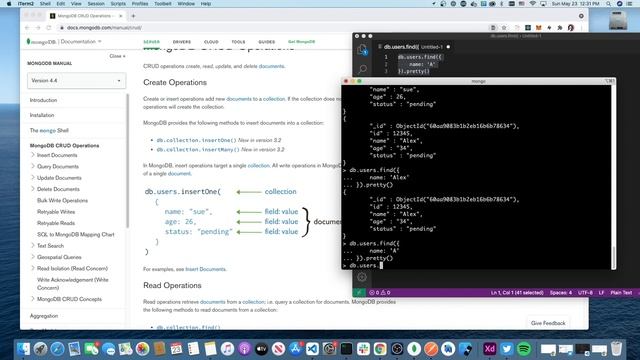Open Calendar showing 23 in dock

coord(176,349)
